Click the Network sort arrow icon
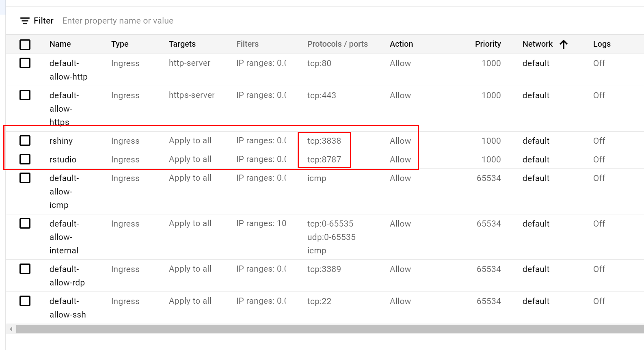The image size is (644, 350). (x=563, y=44)
